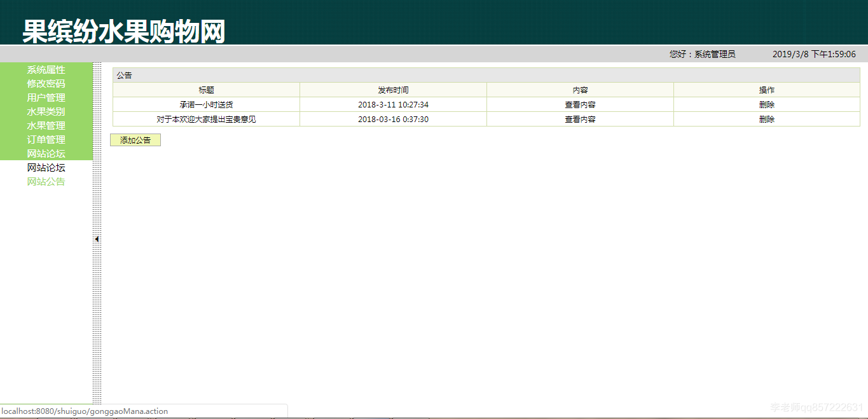Delete the 承诺一小时送货 announcement
Viewport: 868px width, 419px height.
click(x=766, y=104)
